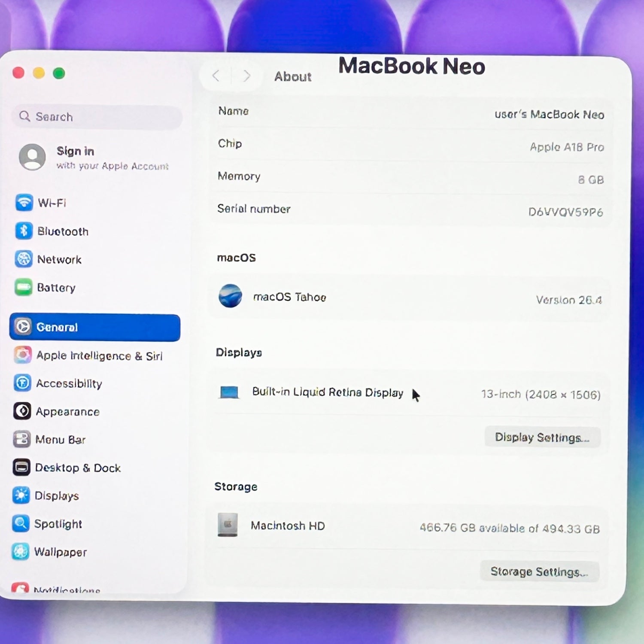This screenshot has height=644, width=644.
Task: Click the 466.76 GB available storage text
Action: point(510,528)
